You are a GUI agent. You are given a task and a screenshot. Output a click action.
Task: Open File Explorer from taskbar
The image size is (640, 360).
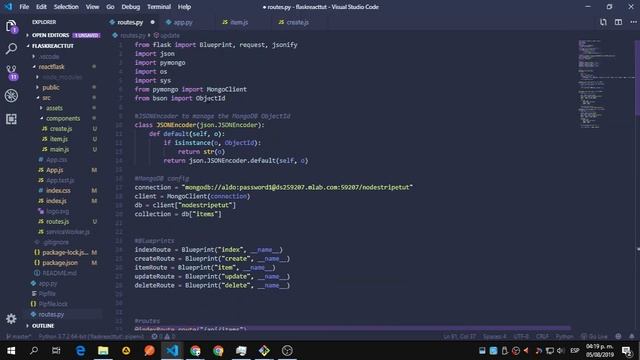[x=103, y=351]
